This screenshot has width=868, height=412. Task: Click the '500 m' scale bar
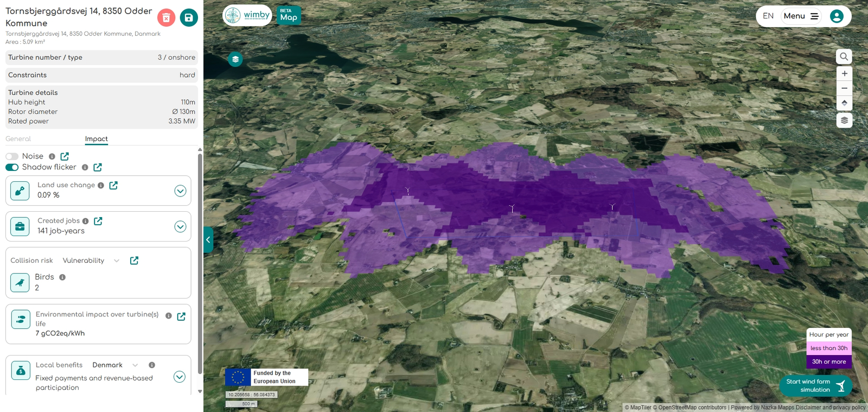pyautogui.click(x=241, y=404)
